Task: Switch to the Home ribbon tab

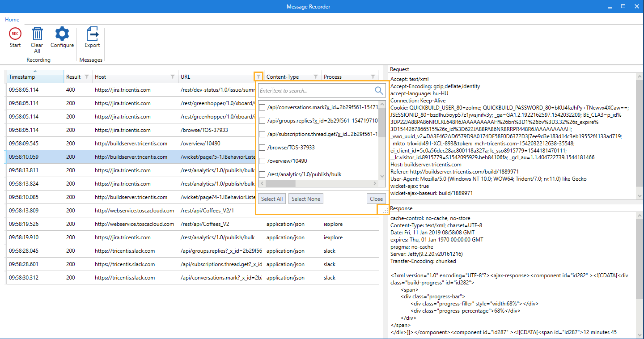Action: pos(12,20)
